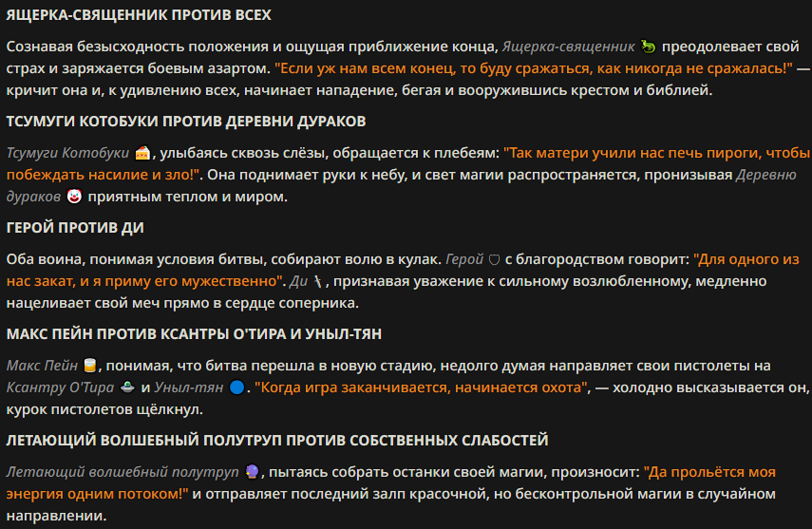Click the italic name Тсумуги Котобуки
This screenshot has width=812, height=529.
pyautogui.click(x=67, y=153)
